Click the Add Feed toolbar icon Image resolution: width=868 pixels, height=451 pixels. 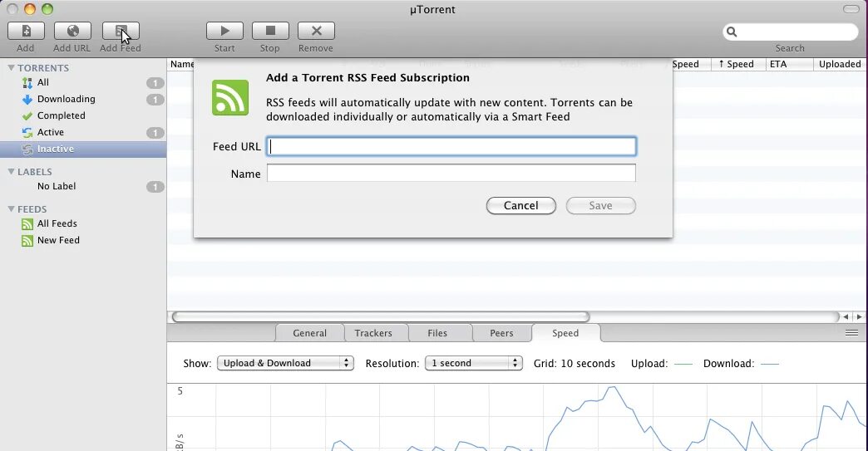120,31
